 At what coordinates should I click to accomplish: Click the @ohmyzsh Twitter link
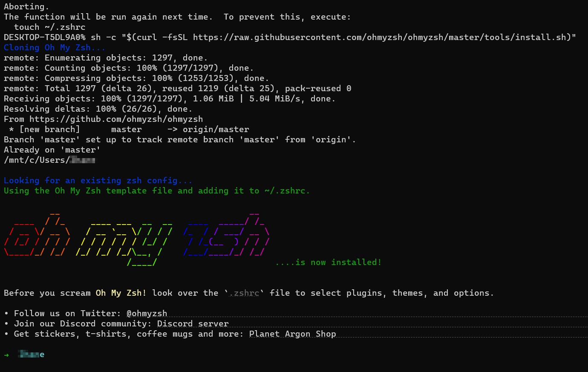coord(147,314)
